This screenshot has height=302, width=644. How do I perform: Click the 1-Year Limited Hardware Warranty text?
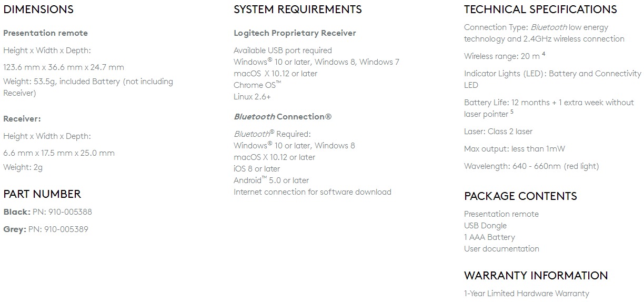tap(527, 294)
